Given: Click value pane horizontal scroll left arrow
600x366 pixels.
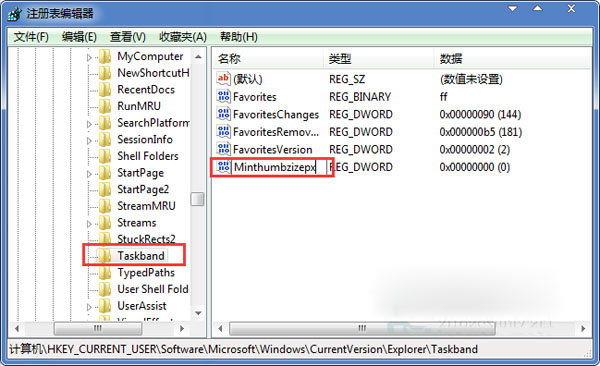Looking at the screenshot, I should click(220, 328).
